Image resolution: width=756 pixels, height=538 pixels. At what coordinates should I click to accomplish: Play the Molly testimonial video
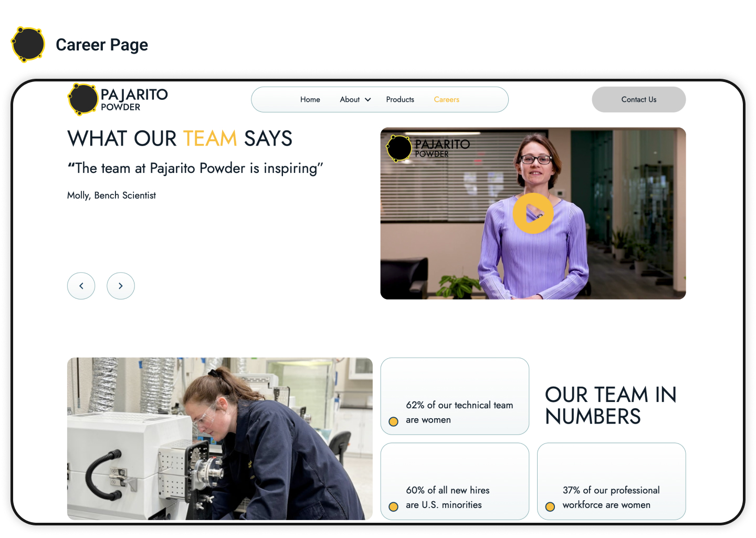pos(533,213)
